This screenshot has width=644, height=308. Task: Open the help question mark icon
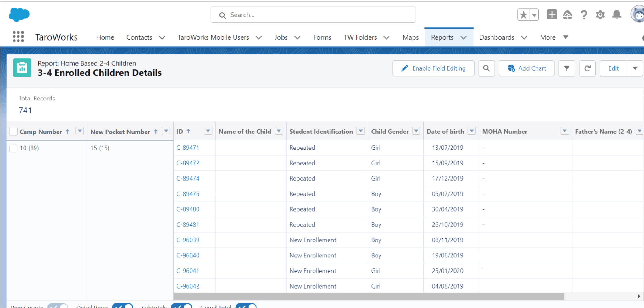click(x=584, y=15)
